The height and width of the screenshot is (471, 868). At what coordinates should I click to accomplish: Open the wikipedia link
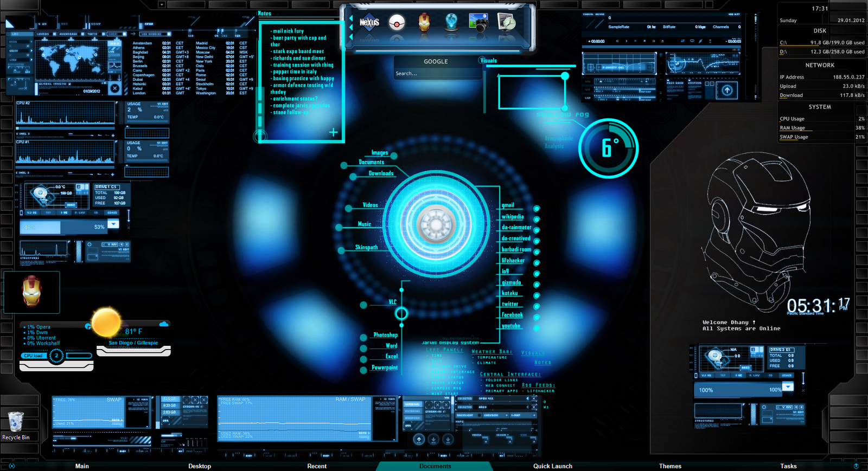click(x=513, y=217)
